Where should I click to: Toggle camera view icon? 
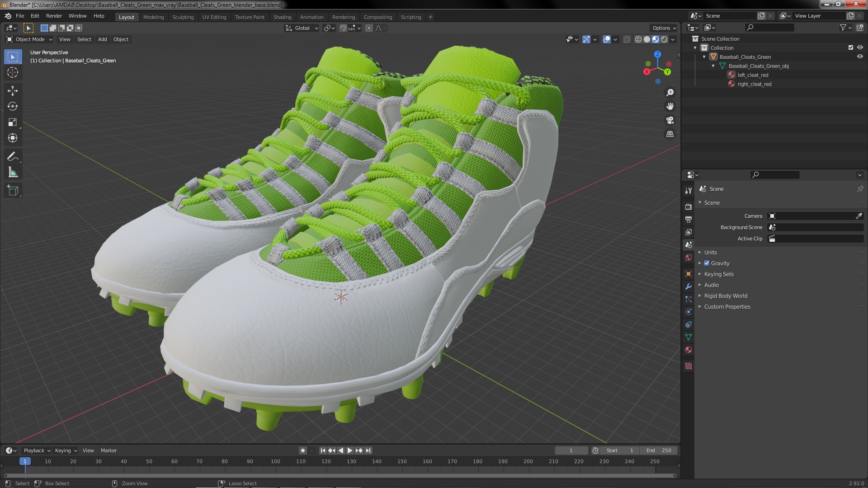point(670,120)
